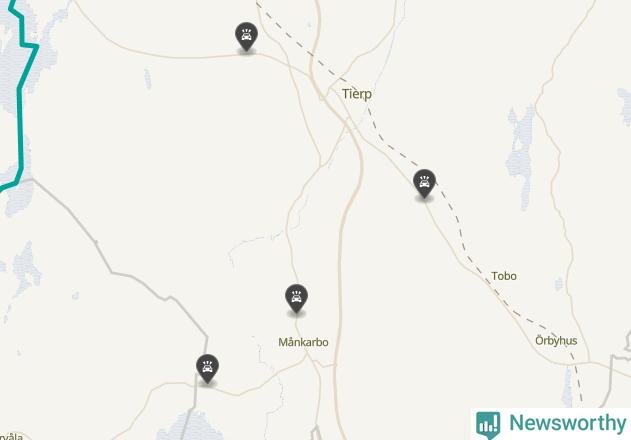Click the partially visible 'rvåla' label
631x440 pixels.
11,436
